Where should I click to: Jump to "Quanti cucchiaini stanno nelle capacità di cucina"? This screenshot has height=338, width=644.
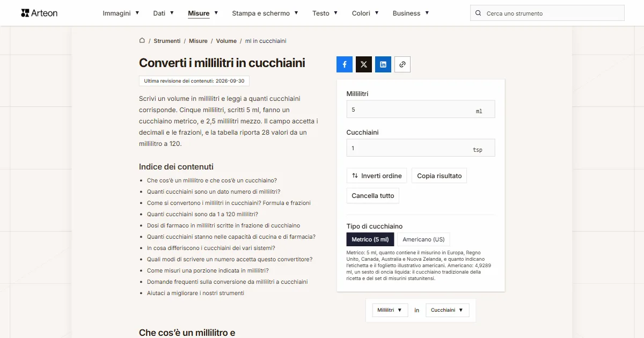click(x=231, y=237)
